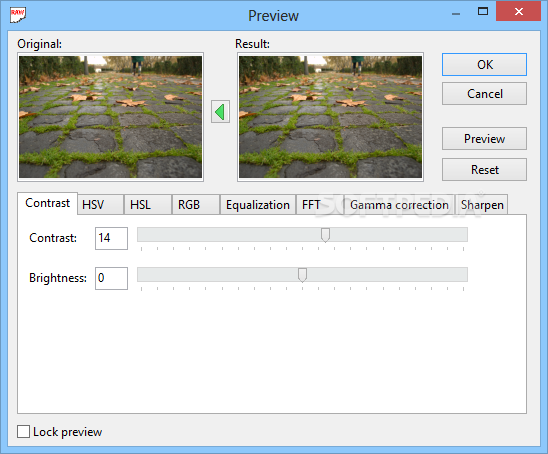Click the Contrast tab

click(48, 203)
